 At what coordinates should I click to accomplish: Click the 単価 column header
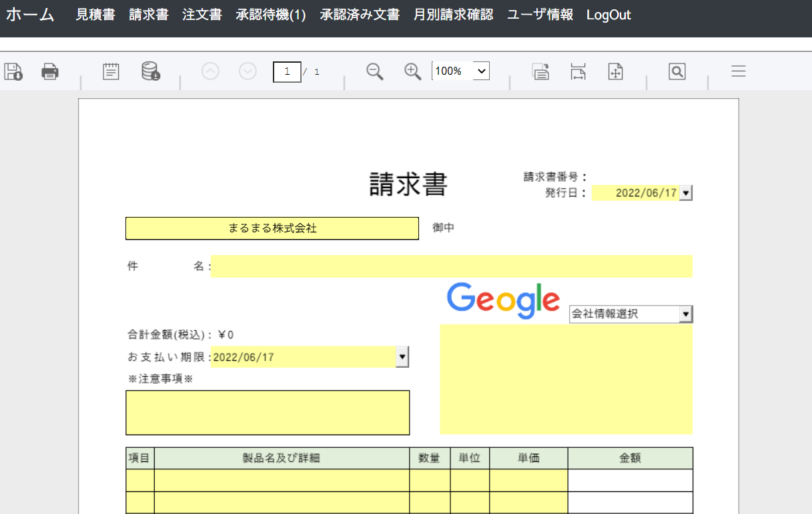tap(529, 458)
